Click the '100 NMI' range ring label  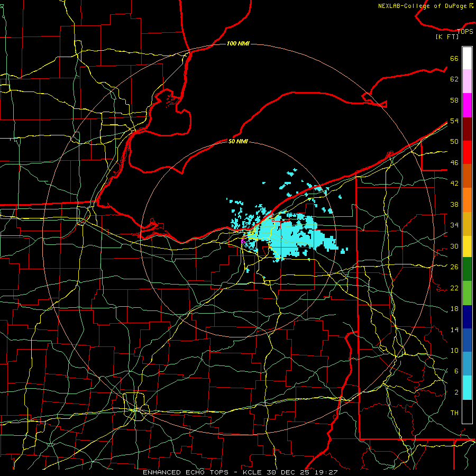(x=238, y=44)
